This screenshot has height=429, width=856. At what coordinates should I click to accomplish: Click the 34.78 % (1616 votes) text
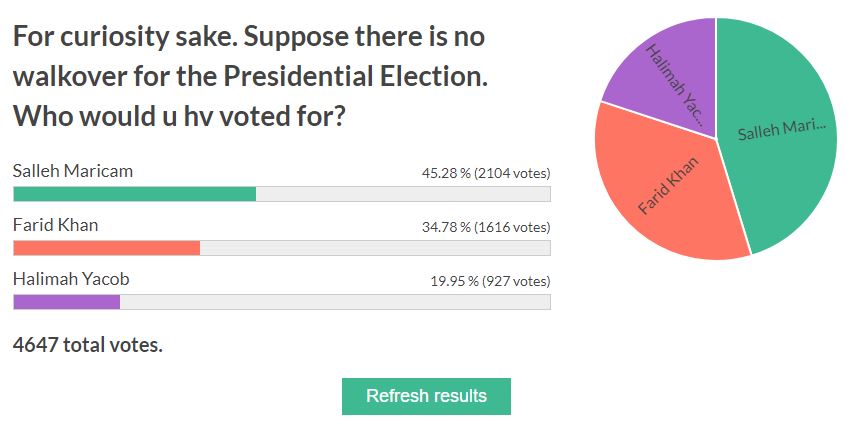[485, 227]
